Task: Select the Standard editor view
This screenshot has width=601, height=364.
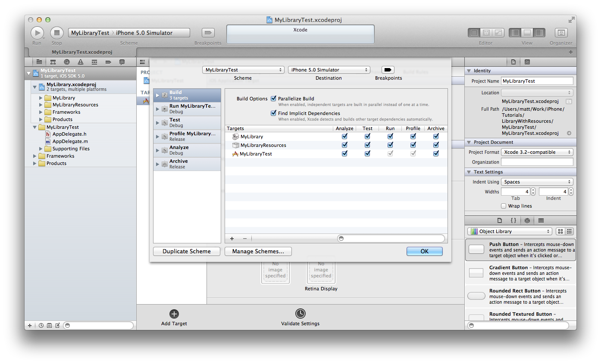Action: pos(474,33)
